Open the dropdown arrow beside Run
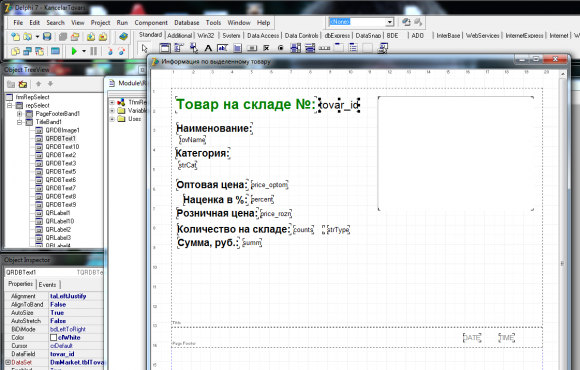 (x=84, y=51)
